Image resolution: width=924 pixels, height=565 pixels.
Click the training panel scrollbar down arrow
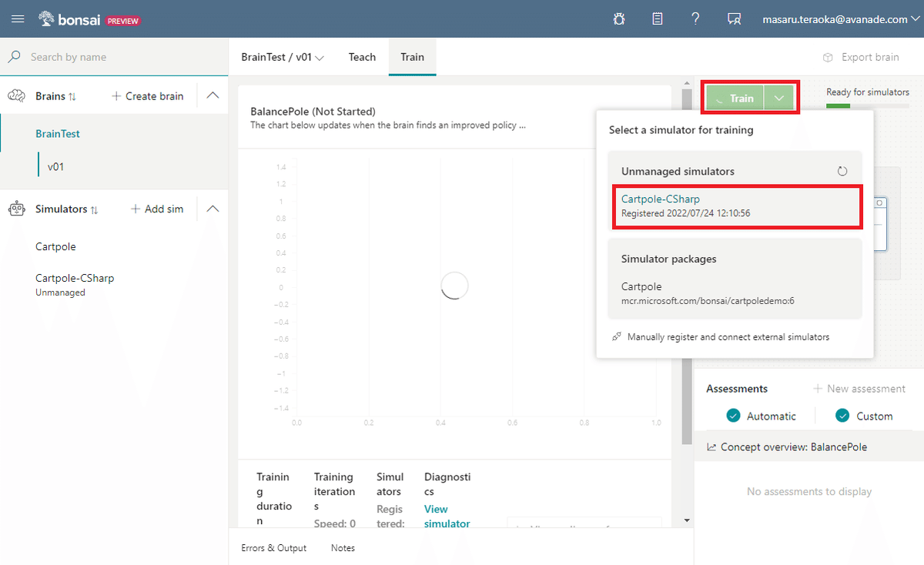pos(687,521)
